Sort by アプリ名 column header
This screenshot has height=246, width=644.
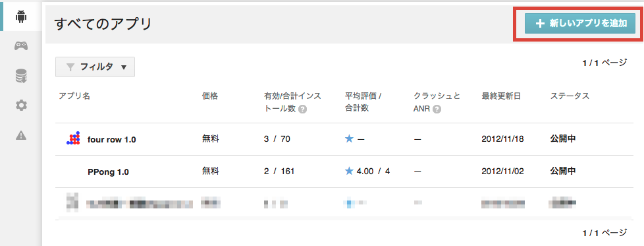click(74, 96)
